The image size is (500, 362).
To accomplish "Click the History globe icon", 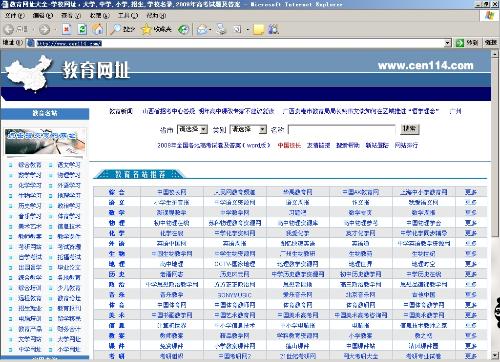I will 183,29.
